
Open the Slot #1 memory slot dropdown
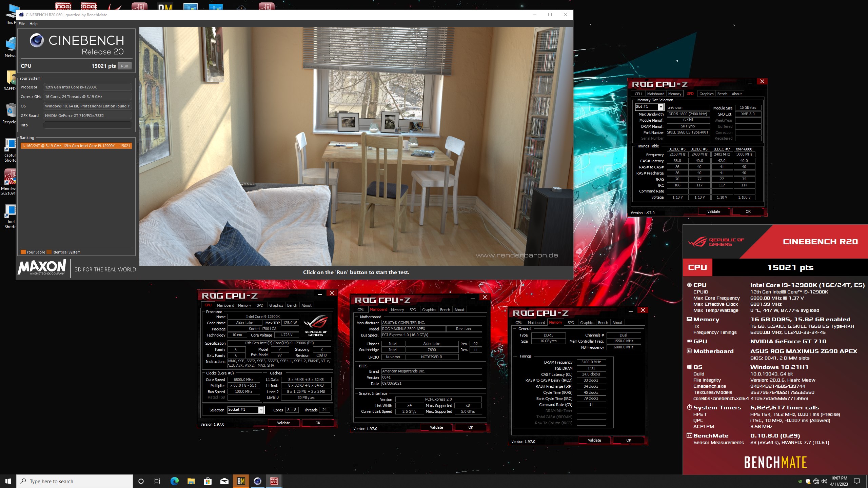coord(660,107)
